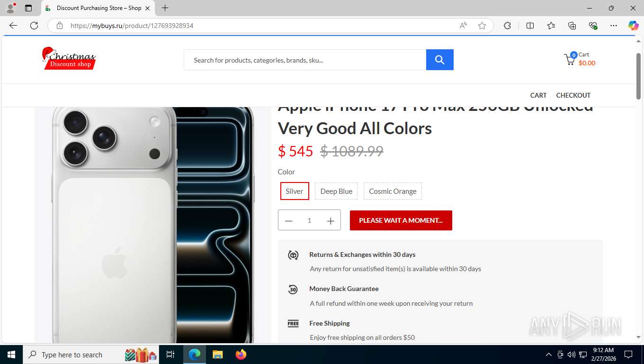
Task: Go back using browser back arrow
Action: (x=13, y=26)
